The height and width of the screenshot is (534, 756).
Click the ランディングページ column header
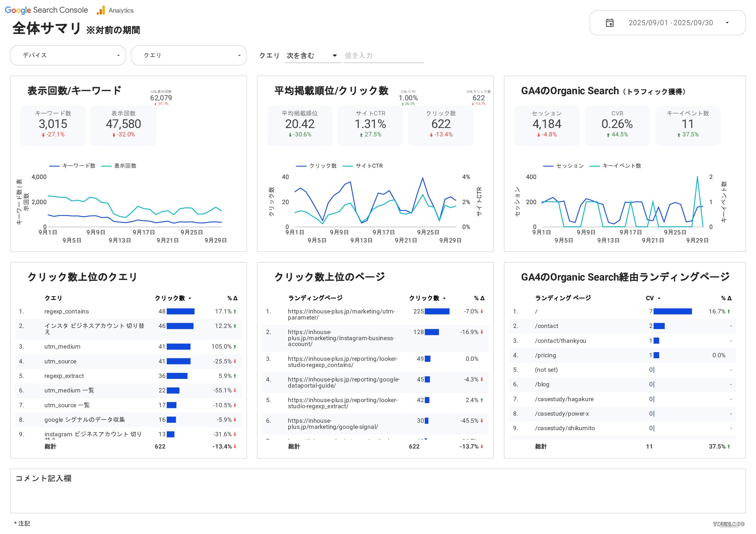[315, 298]
